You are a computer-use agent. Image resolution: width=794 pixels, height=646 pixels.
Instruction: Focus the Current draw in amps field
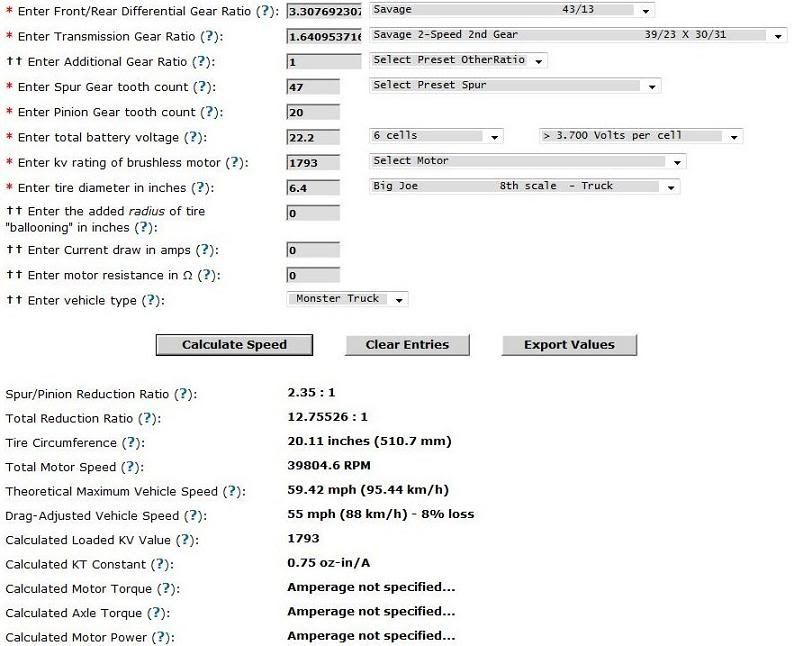click(x=313, y=250)
